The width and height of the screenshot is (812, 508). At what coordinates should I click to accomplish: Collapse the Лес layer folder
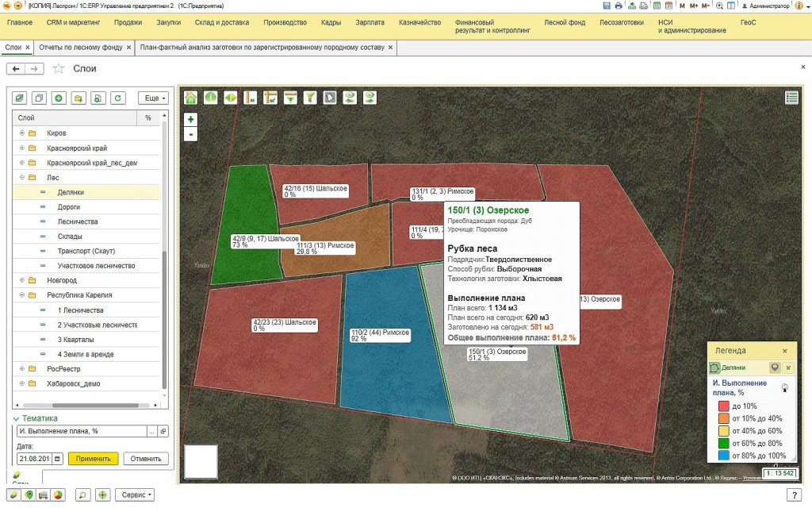21,177
